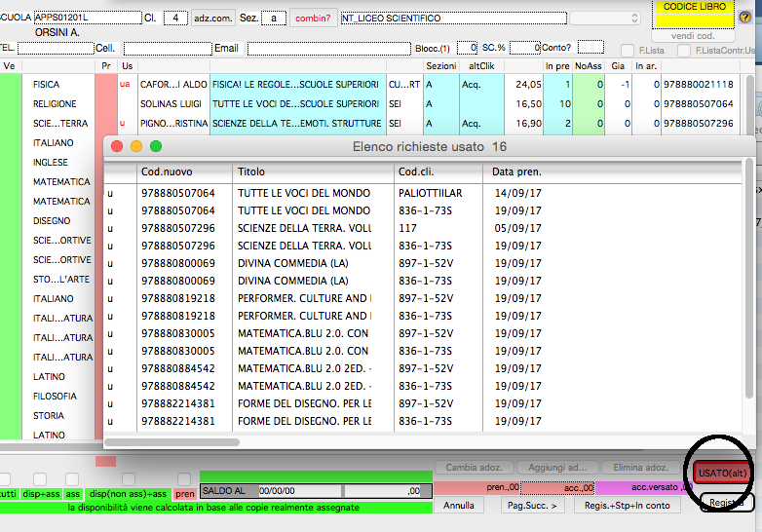Sort by Cod.cli. column header

438,171
